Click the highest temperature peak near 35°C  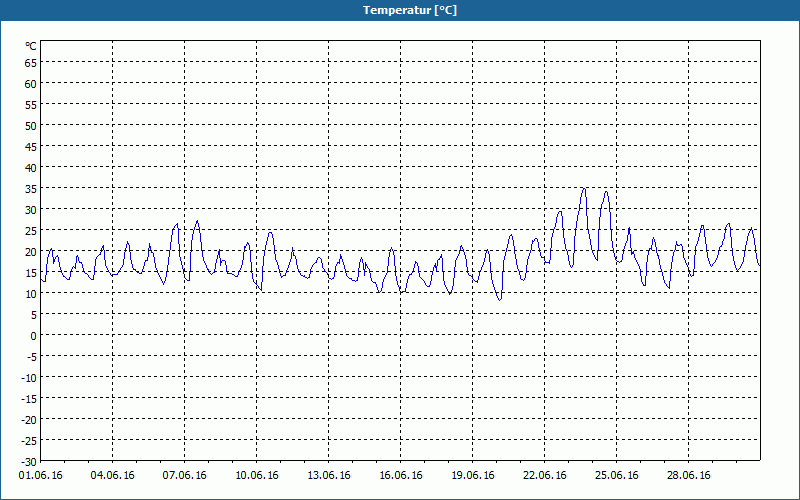584,189
